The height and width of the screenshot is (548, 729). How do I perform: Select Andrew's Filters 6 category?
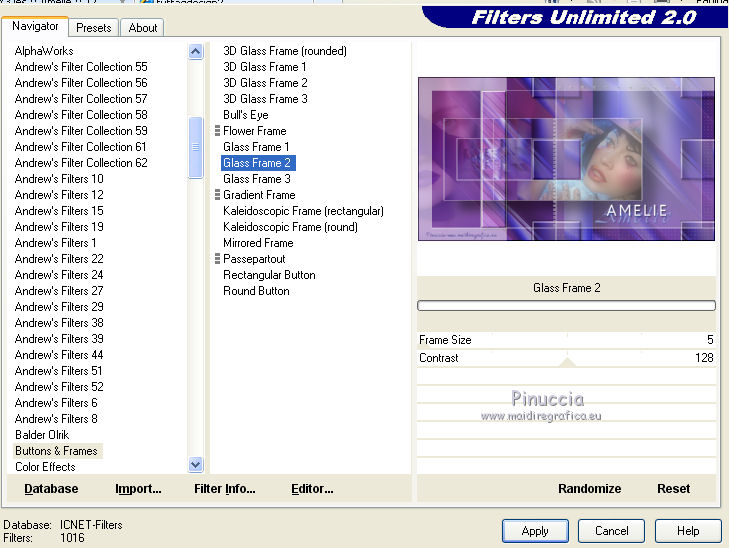tap(56, 403)
